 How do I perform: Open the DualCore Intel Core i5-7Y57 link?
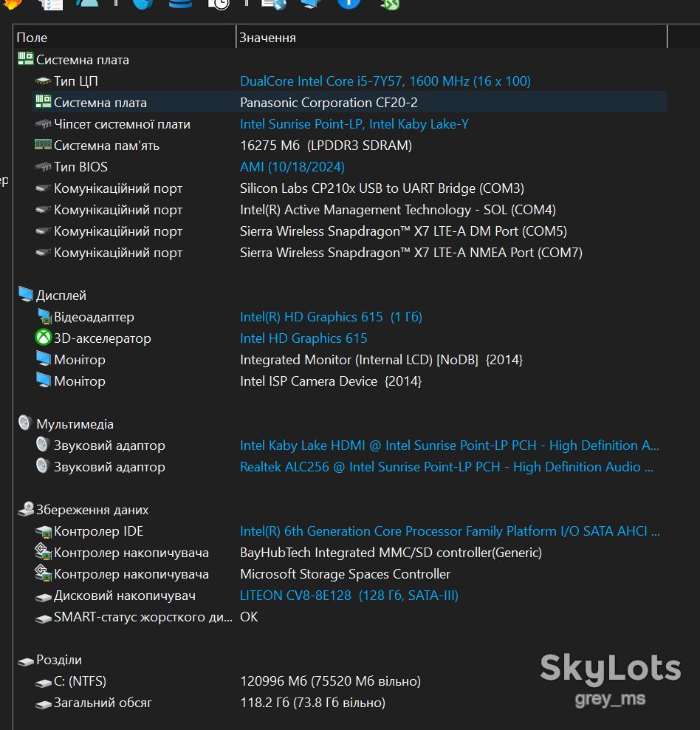pos(385,81)
